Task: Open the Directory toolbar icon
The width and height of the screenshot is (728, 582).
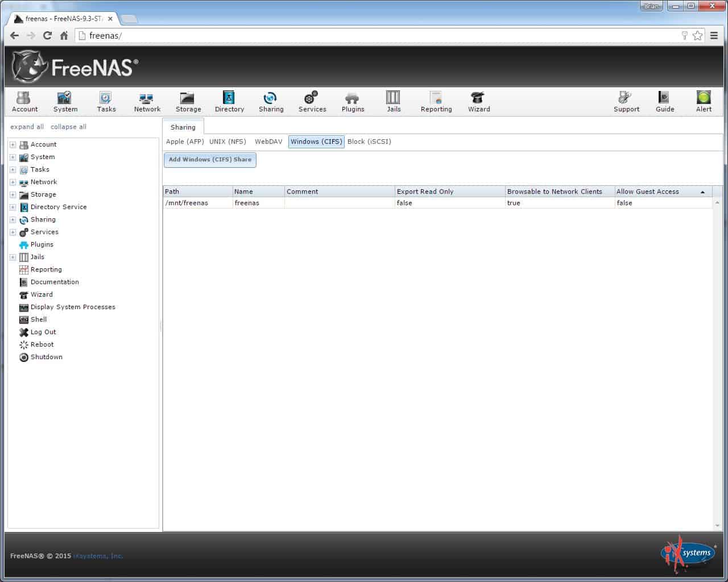Action: [229, 102]
